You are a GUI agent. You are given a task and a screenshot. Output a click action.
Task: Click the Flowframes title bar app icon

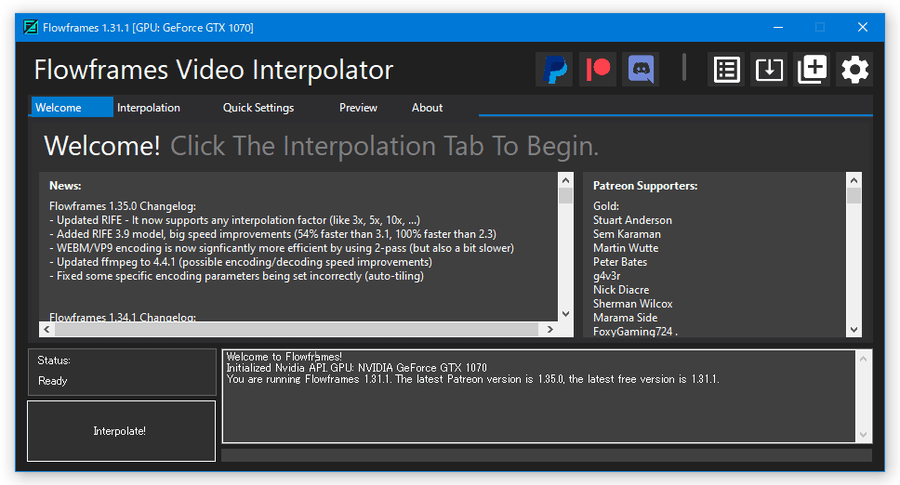tap(30, 27)
